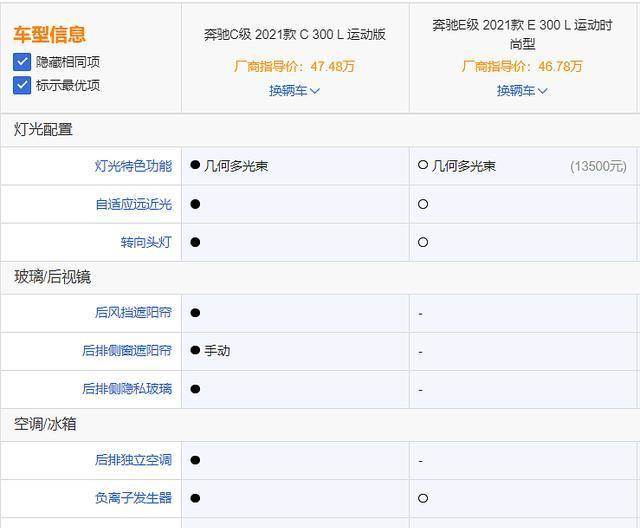Click the hollow circle in 自适应远近光 row
This screenshot has height=528, width=640.
423,204
